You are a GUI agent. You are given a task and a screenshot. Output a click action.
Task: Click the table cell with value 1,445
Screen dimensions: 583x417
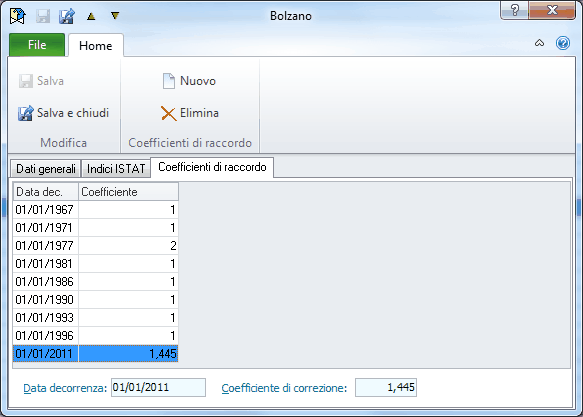click(128, 353)
